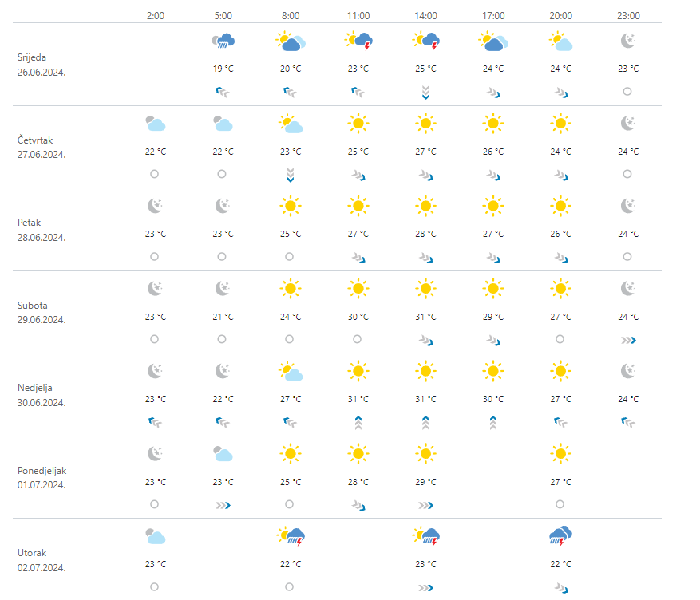Click Srijeda 26.06.2024. row label
The width and height of the screenshot is (700, 600).
point(42,64)
